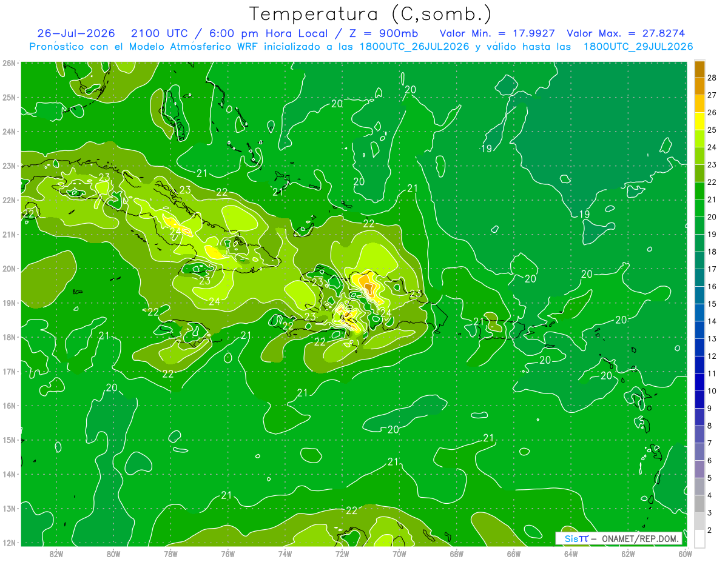Image resolution: width=728 pixels, height=562 pixels.
Task: Click the "Valor Max. = 27.8274" value
Action: coord(625,33)
